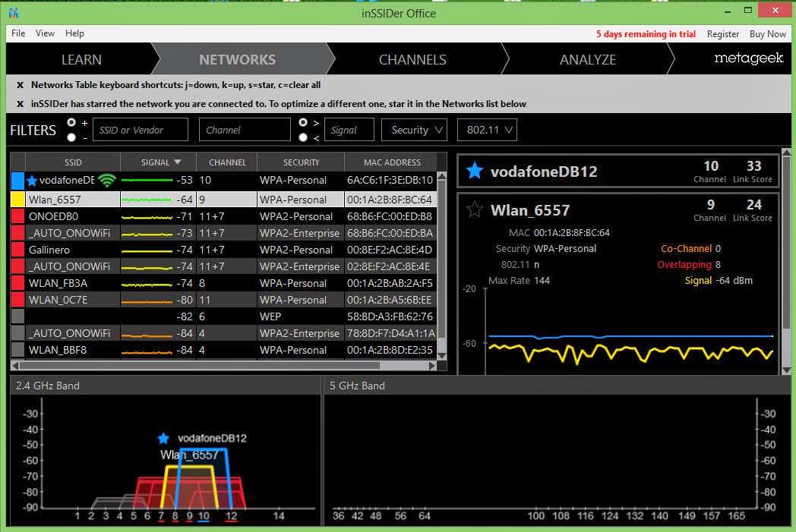Expand the 802.11 filter dropdown
This screenshot has height=532, width=796.
tap(487, 130)
